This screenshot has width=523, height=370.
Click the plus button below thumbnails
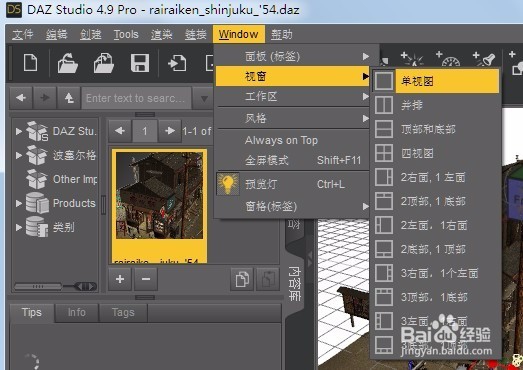click(120, 279)
